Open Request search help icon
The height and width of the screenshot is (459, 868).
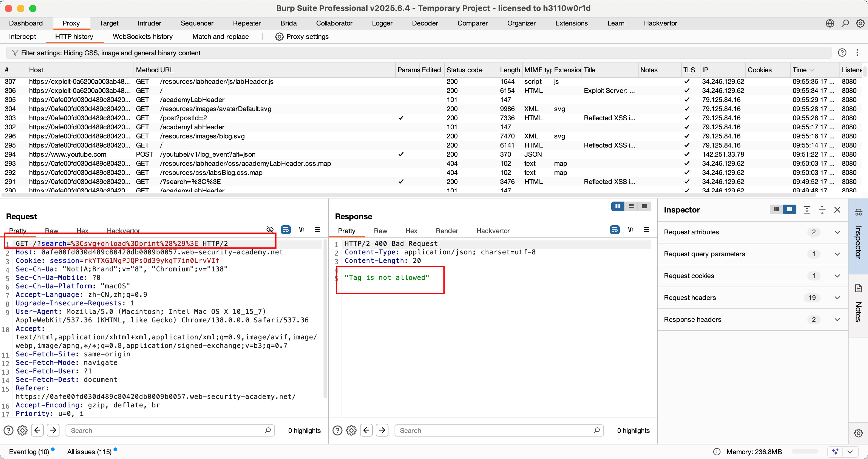point(8,430)
